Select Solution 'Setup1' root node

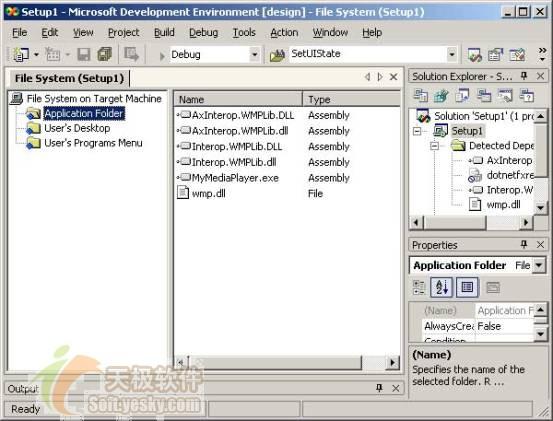coord(484,116)
